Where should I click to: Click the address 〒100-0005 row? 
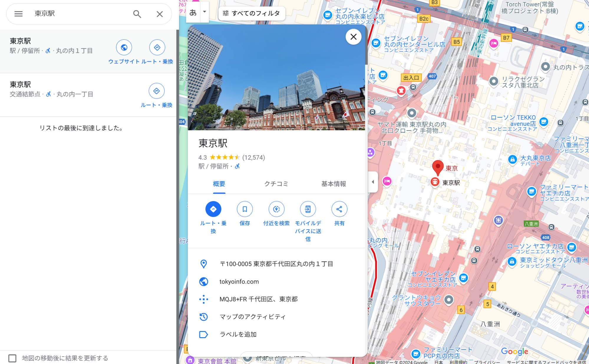pos(276,264)
